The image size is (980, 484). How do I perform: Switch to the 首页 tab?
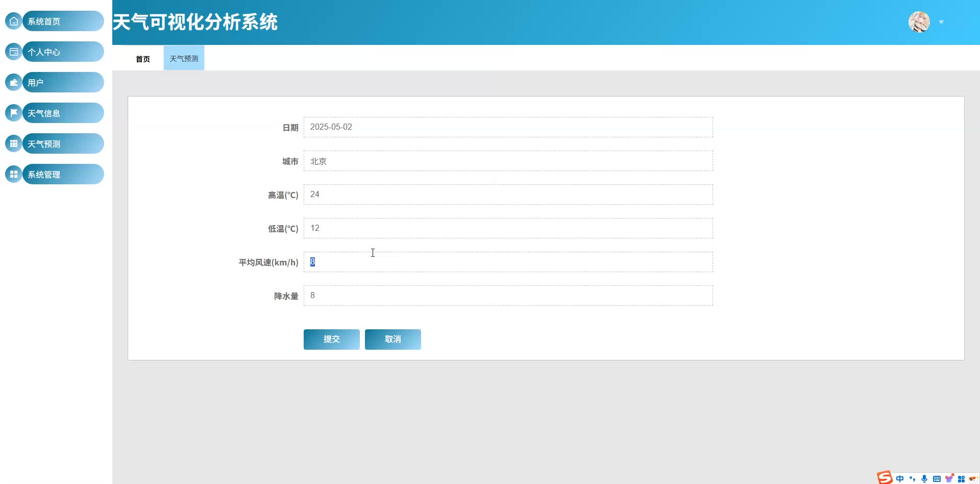pyautogui.click(x=143, y=59)
